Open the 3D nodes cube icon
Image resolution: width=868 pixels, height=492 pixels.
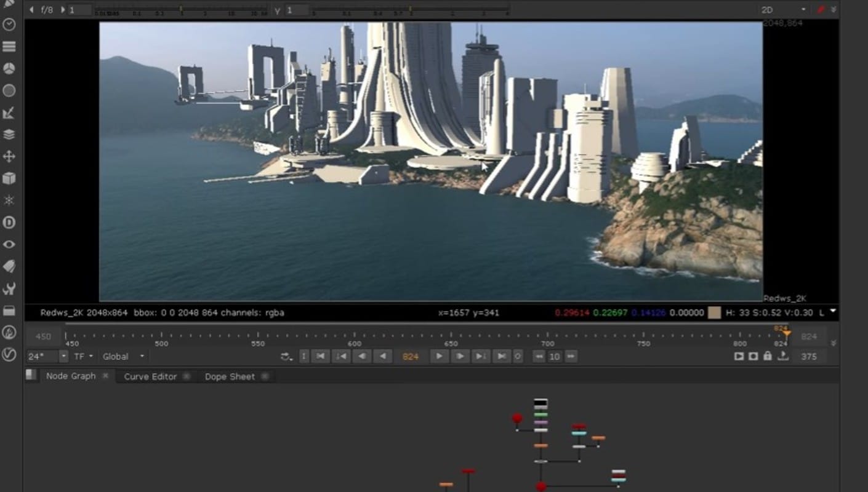9,178
